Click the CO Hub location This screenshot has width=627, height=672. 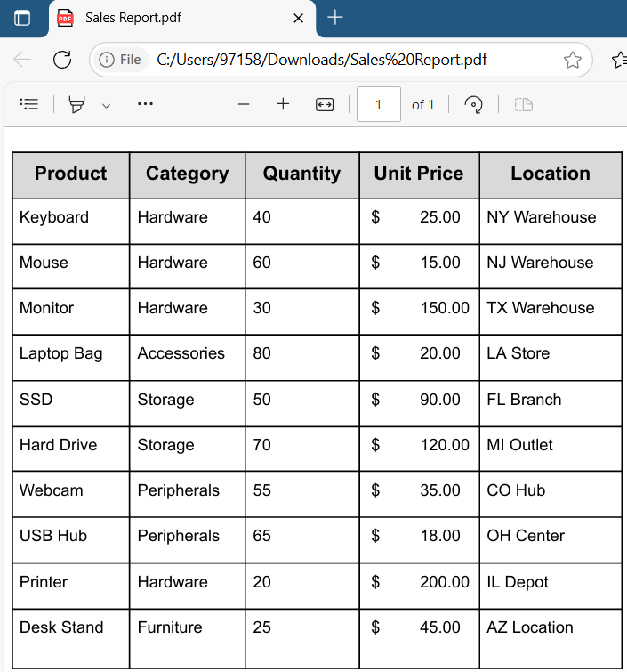516,490
